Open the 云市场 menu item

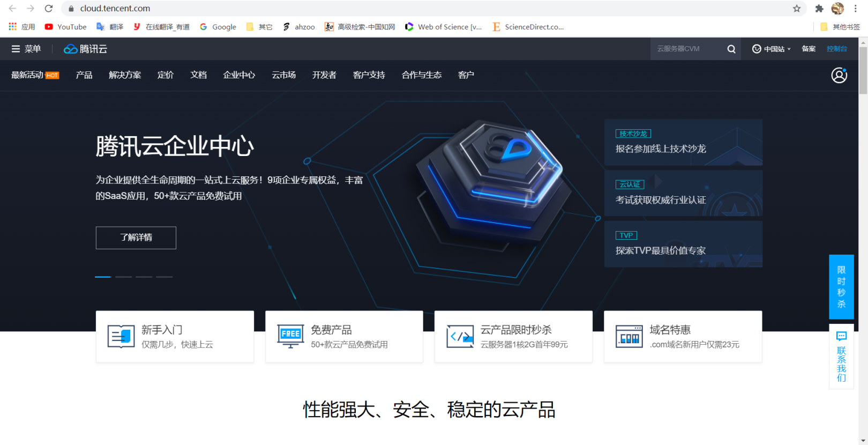283,75
